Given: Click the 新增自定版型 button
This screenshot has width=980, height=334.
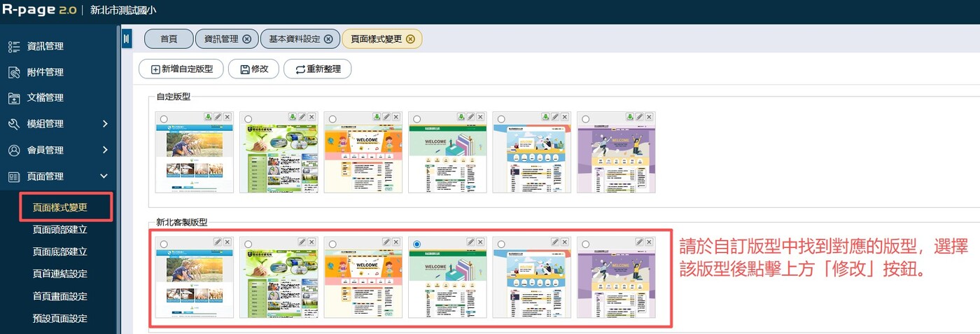Looking at the screenshot, I should 181,69.
